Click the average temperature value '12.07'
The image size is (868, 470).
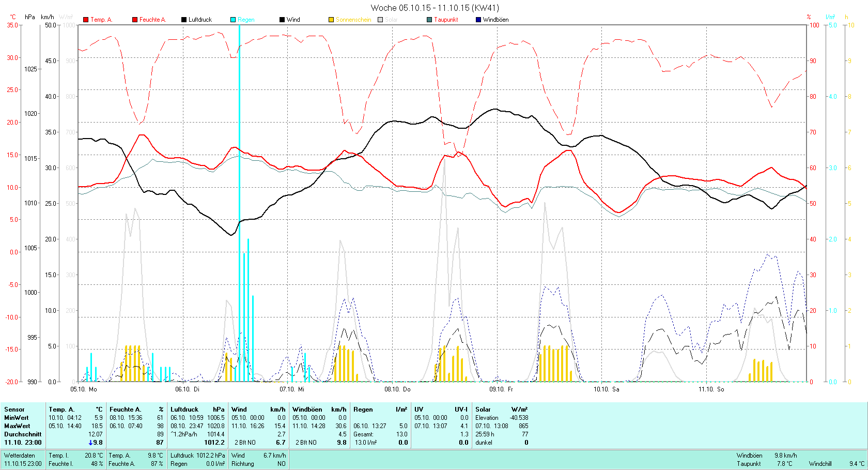click(95, 434)
